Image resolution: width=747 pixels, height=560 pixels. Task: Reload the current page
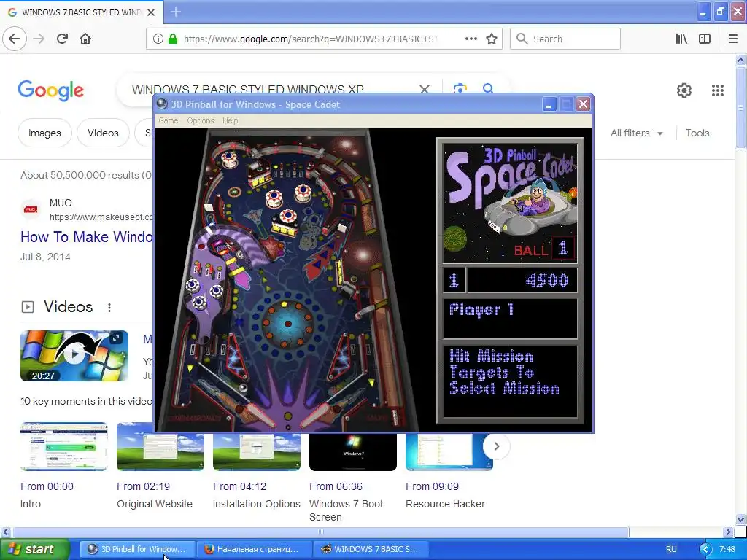click(x=62, y=39)
